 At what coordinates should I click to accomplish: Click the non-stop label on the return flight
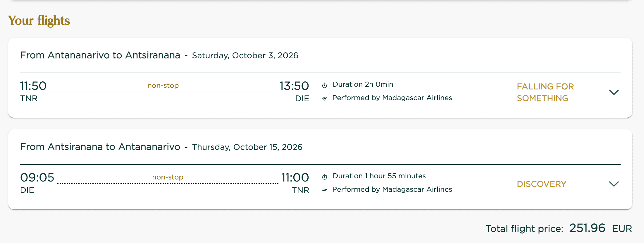tap(168, 177)
